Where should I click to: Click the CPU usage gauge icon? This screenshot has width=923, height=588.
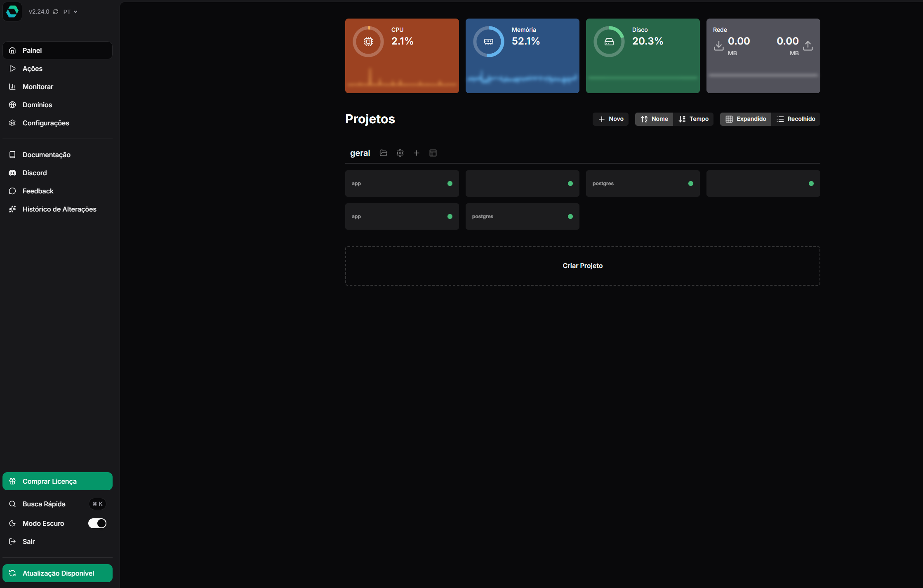click(x=368, y=42)
